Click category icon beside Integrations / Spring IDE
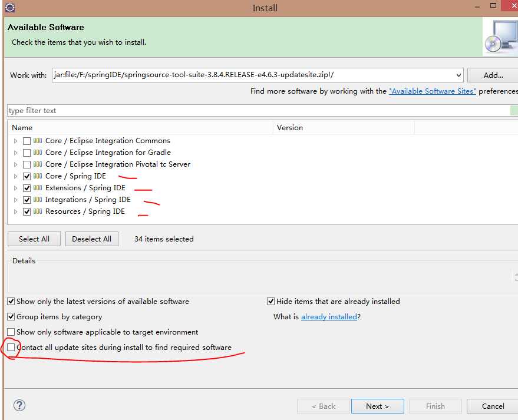The width and height of the screenshot is (518, 420). point(38,200)
